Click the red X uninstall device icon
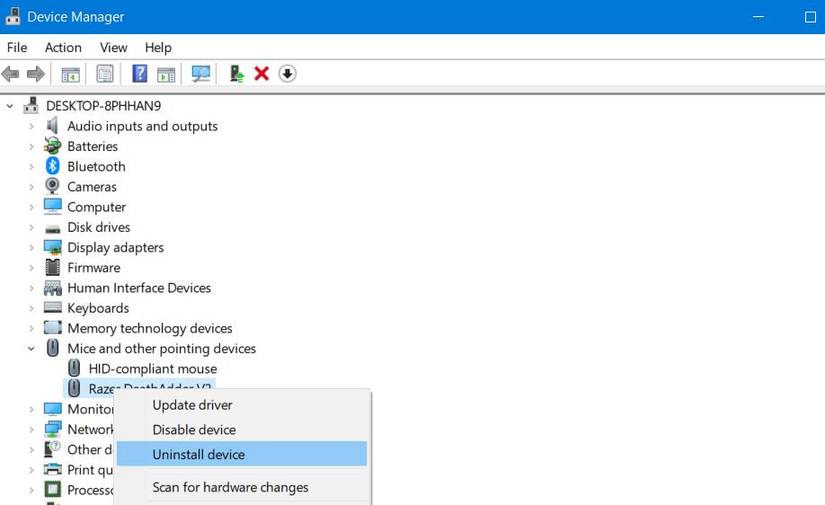 tap(261, 73)
